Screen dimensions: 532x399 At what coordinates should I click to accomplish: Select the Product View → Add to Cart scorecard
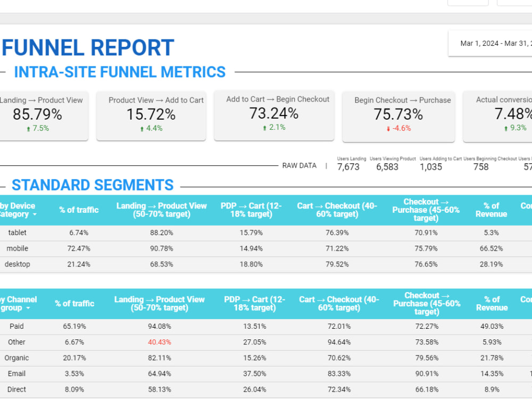coord(151,115)
